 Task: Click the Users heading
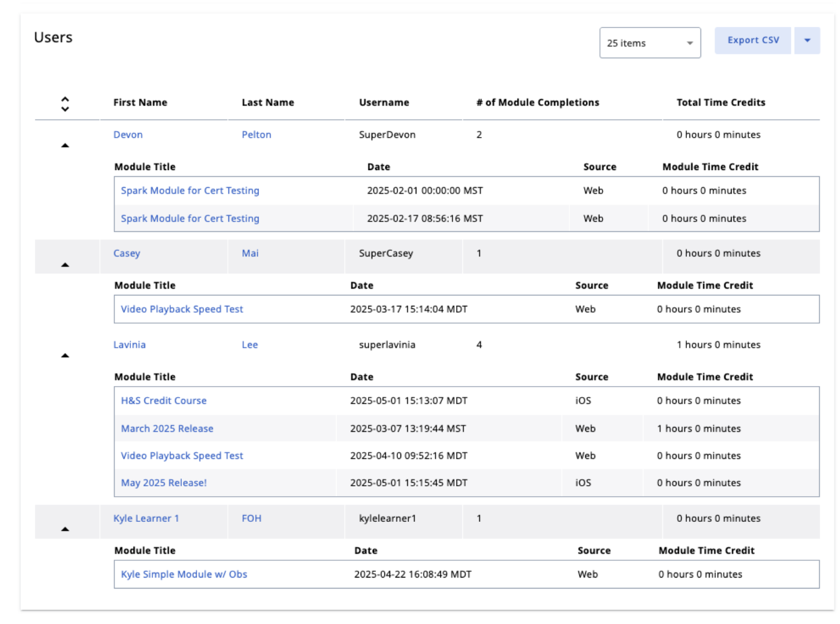click(53, 38)
